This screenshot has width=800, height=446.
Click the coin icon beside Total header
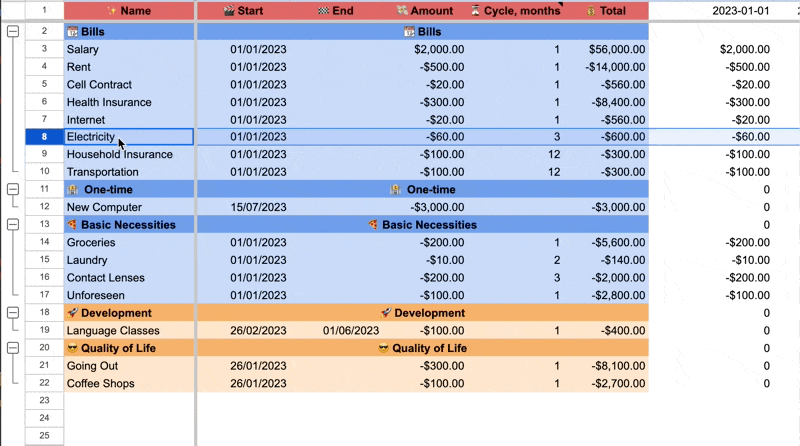(590, 11)
